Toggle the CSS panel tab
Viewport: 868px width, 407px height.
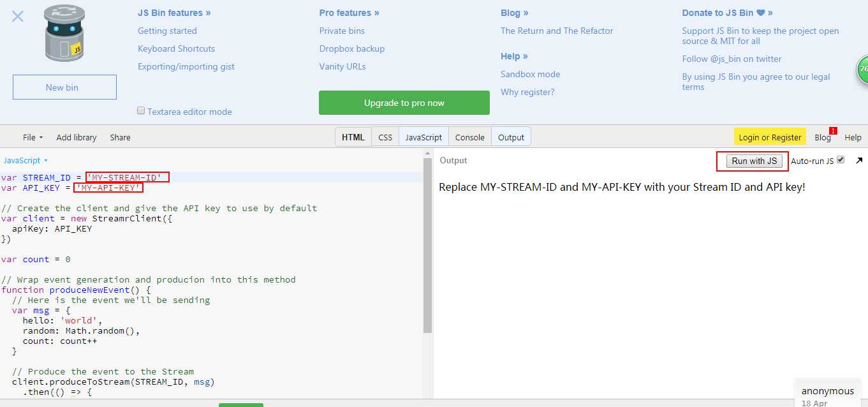(x=385, y=137)
